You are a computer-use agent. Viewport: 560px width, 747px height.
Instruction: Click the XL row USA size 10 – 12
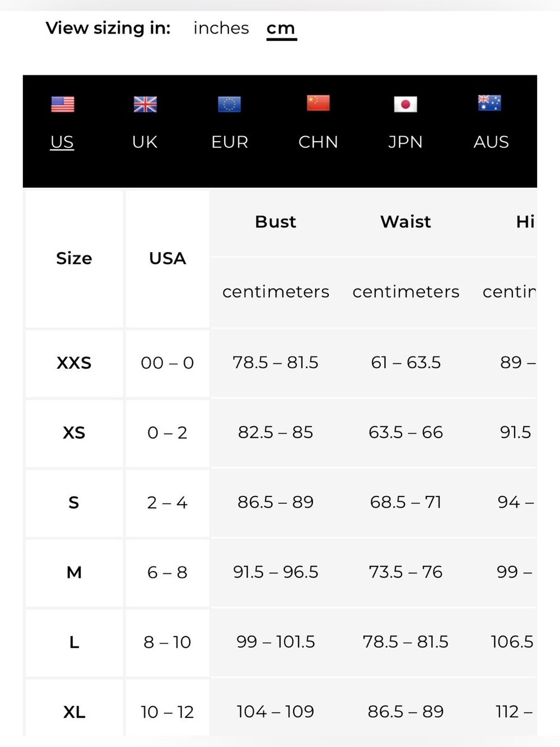[167, 712]
